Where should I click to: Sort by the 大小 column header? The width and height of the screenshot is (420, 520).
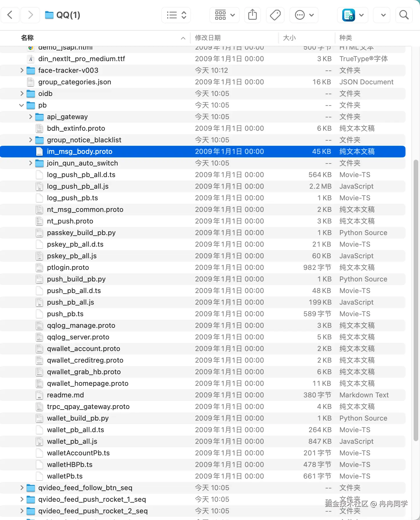coord(289,38)
